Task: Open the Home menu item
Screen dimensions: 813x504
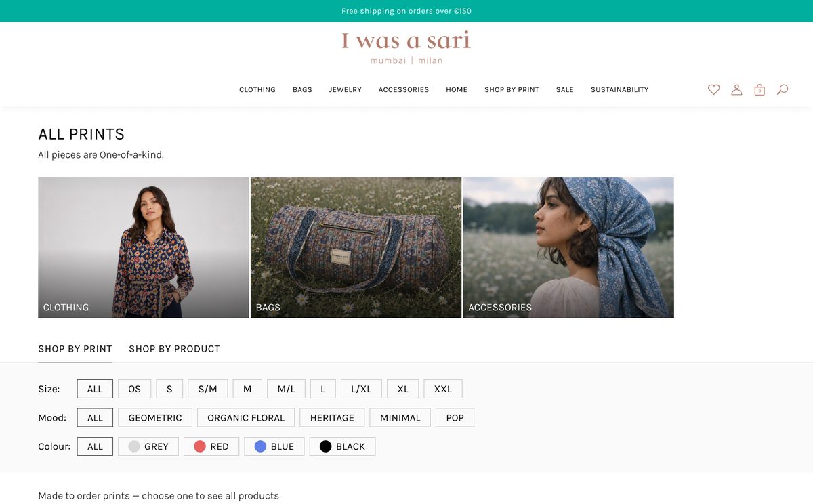Action: pyautogui.click(x=457, y=89)
